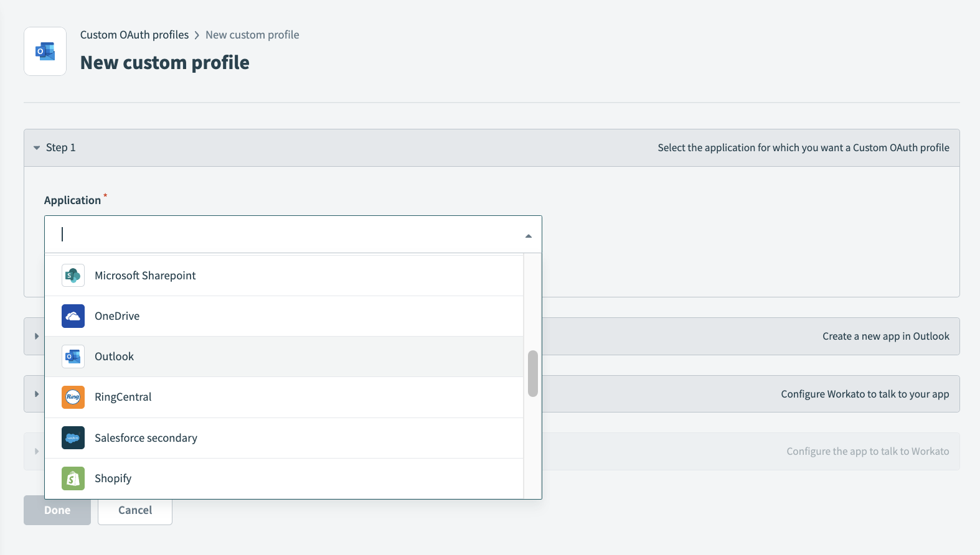This screenshot has height=555, width=980.
Task: Click the Microsoft Sharepoint icon in list
Action: [x=73, y=275]
